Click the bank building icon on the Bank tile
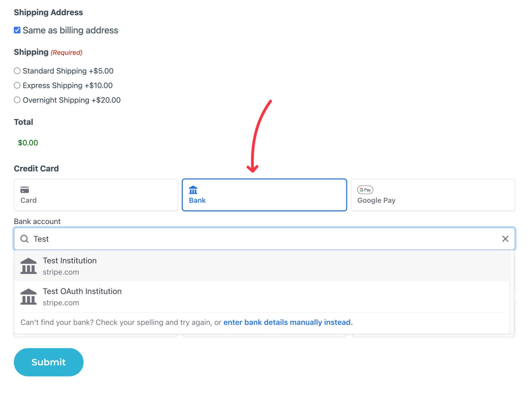The width and height of the screenshot is (532, 397). coord(193,190)
